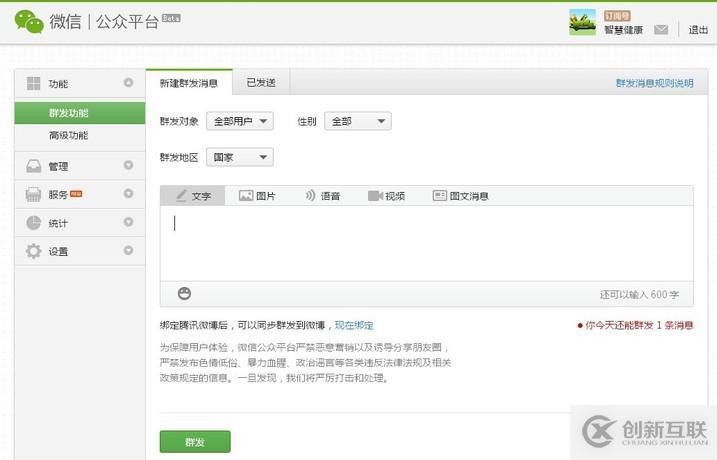Open the mail envelope icon in header

[661, 30]
